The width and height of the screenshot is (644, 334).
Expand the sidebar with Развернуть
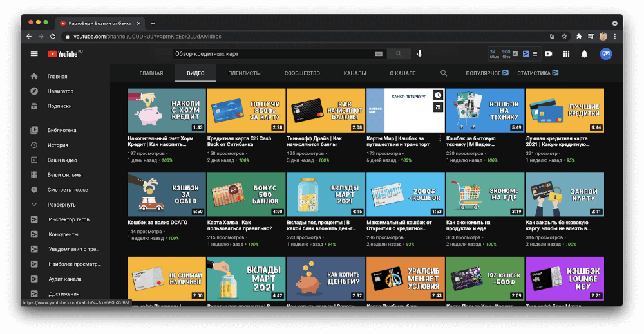point(61,205)
